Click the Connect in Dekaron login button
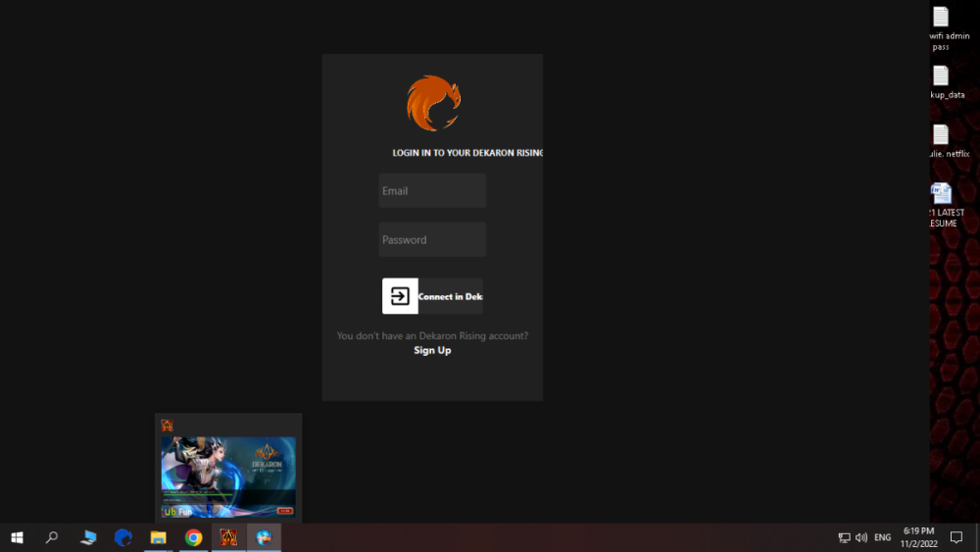 [432, 296]
